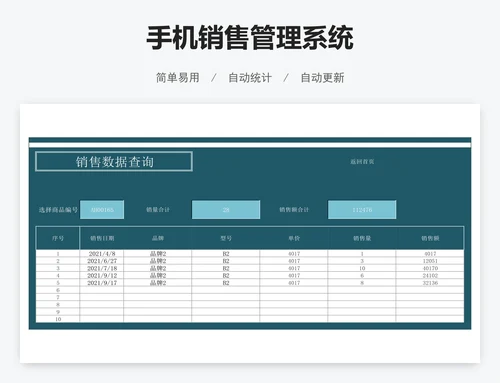Click the sales amount cell 32136

430,283
